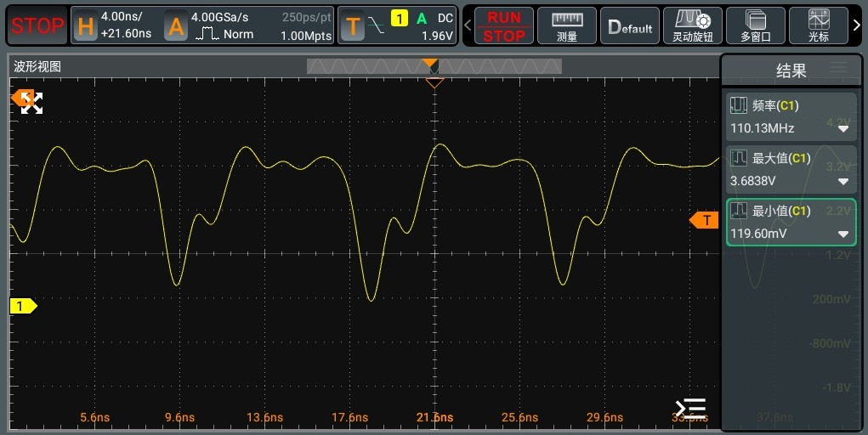The height and width of the screenshot is (435, 868).
Task: Open horizontal timebase H settings
Action: (86, 26)
